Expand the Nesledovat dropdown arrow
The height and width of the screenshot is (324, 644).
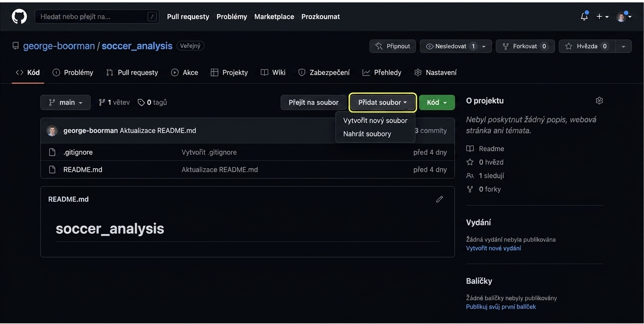[484, 46]
